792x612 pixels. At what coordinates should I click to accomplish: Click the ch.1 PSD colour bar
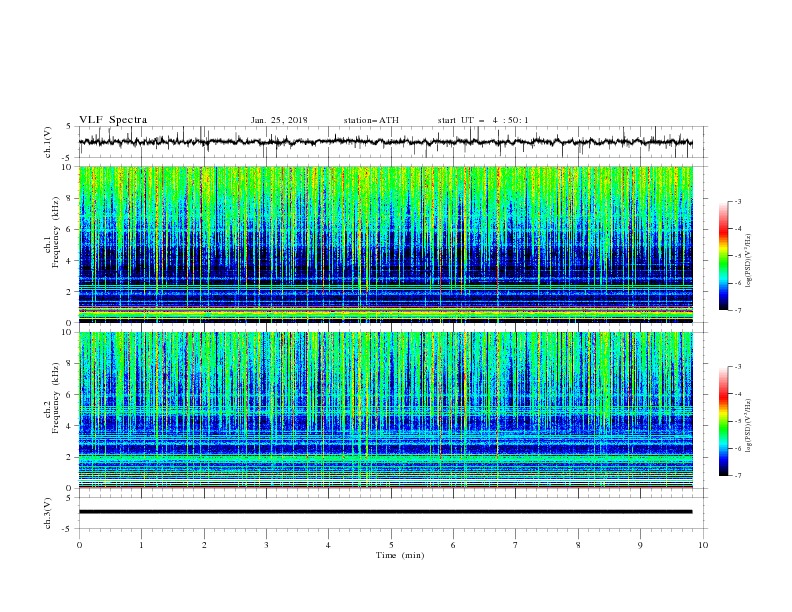723,256
